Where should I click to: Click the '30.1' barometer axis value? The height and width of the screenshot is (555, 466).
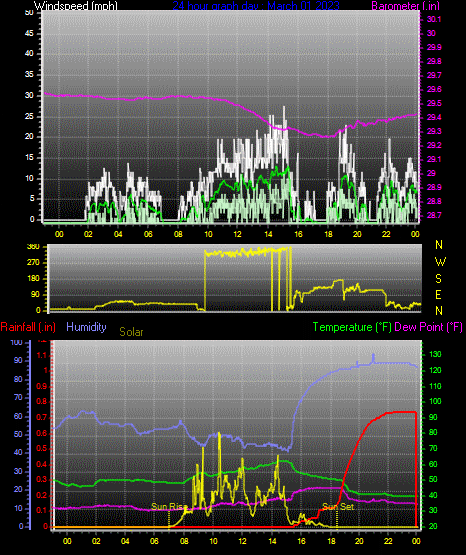pyautogui.click(x=434, y=19)
